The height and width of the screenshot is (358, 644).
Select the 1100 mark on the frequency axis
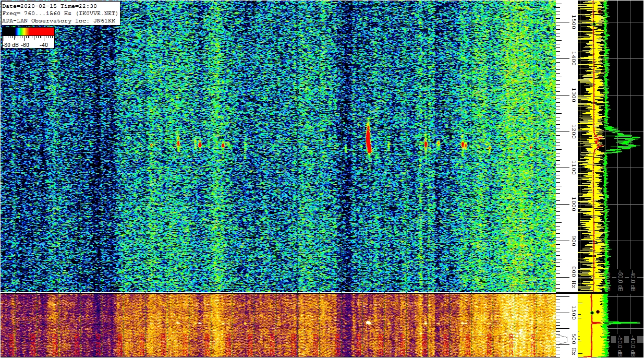(574, 168)
